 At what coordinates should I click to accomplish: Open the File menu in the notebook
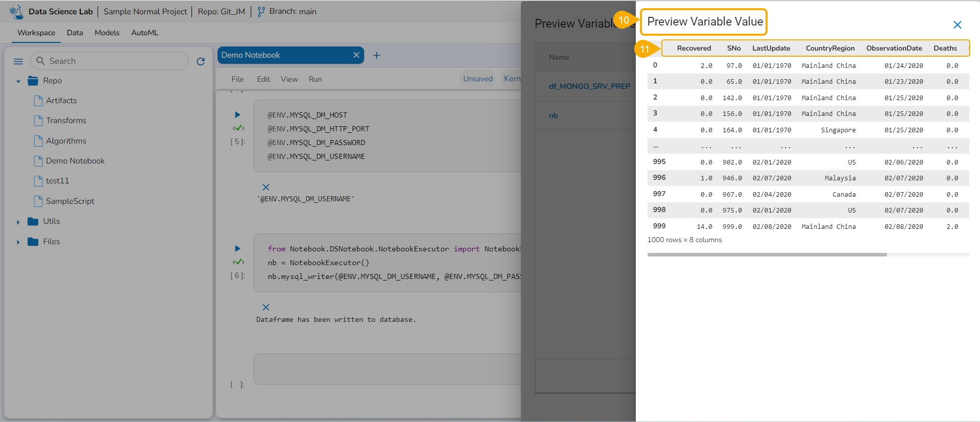tap(237, 79)
